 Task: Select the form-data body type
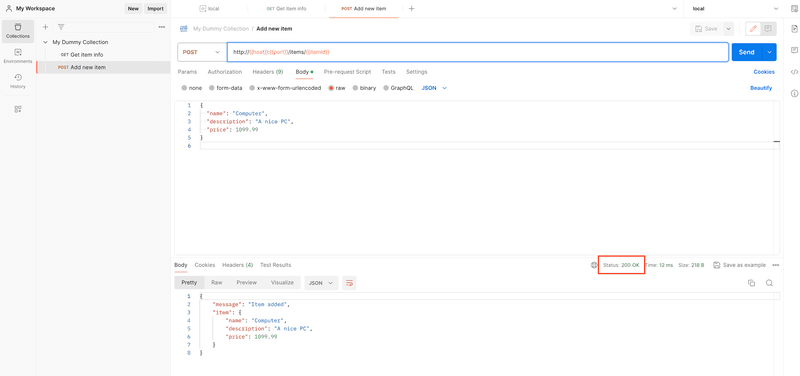[x=225, y=88]
